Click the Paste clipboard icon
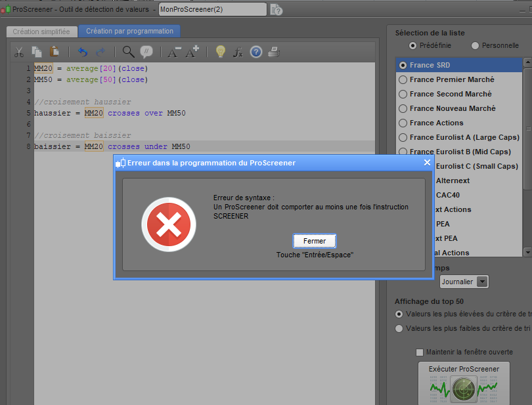The image size is (532, 405). click(55, 52)
